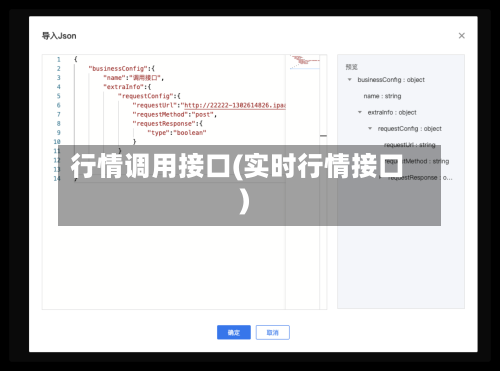The width and height of the screenshot is (500, 371).
Task: Collapse the extraInfo : object node
Action: pyautogui.click(x=360, y=112)
